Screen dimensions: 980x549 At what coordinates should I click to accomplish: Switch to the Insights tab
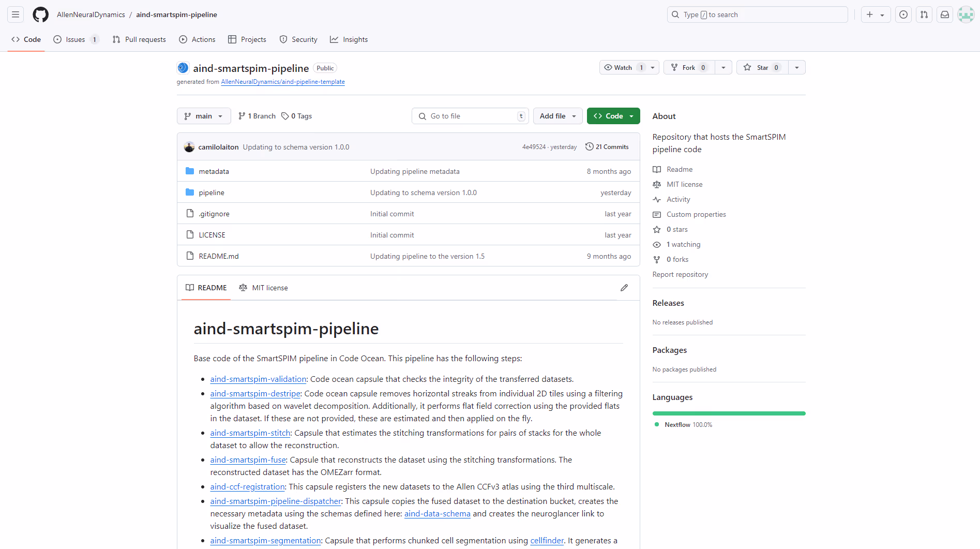click(x=349, y=39)
